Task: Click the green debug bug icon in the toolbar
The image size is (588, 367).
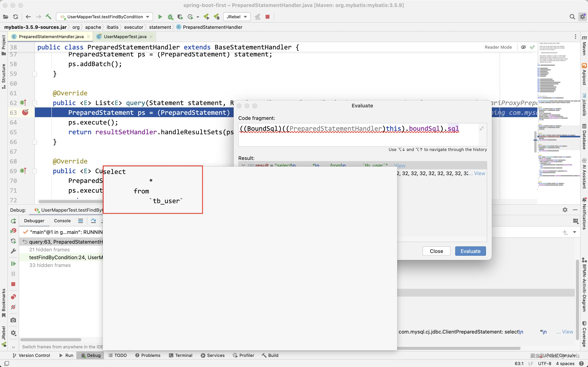Action: (x=170, y=17)
